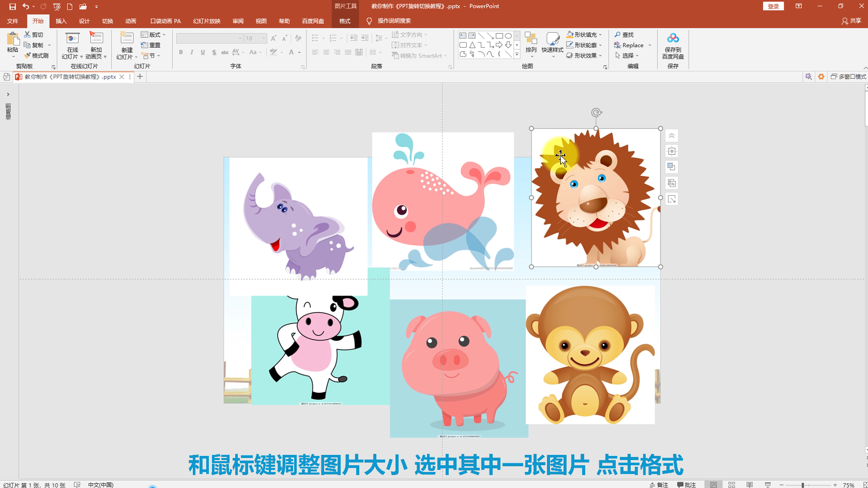
Task: Toggle Bold formatting button
Action: [x=181, y=52]
